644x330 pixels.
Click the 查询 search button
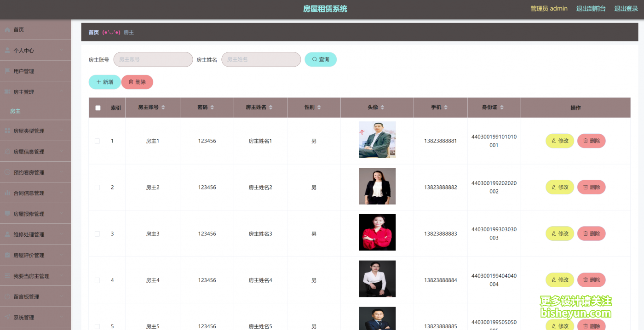pyautogui.click(x=321, y=59)
